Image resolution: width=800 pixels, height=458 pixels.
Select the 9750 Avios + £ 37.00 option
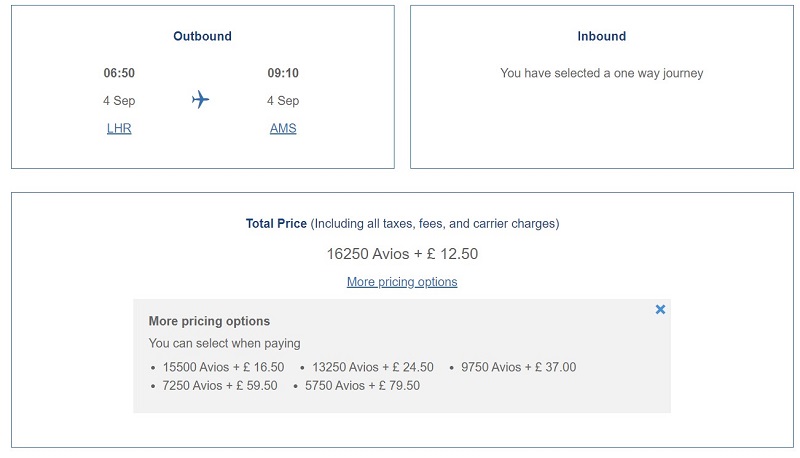coord(518,367)
